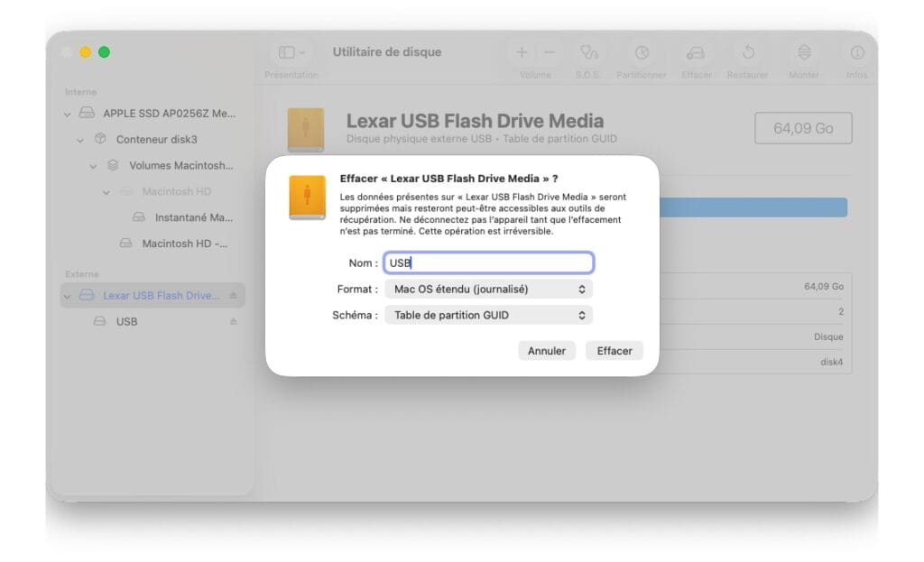Select Volumes Macintosh group in the sidebar
Screen dimensions: 924x562
pyautogui.click(x=180, y=166)
